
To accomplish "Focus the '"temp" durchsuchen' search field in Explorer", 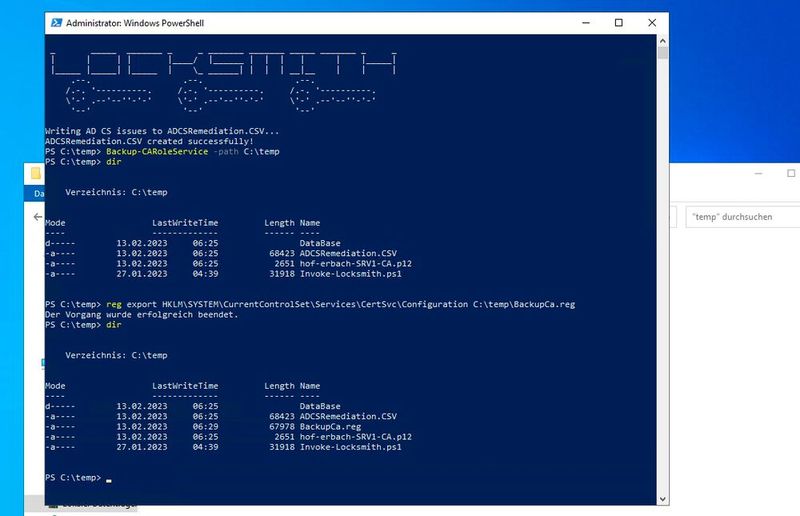I will coord(743,217).
